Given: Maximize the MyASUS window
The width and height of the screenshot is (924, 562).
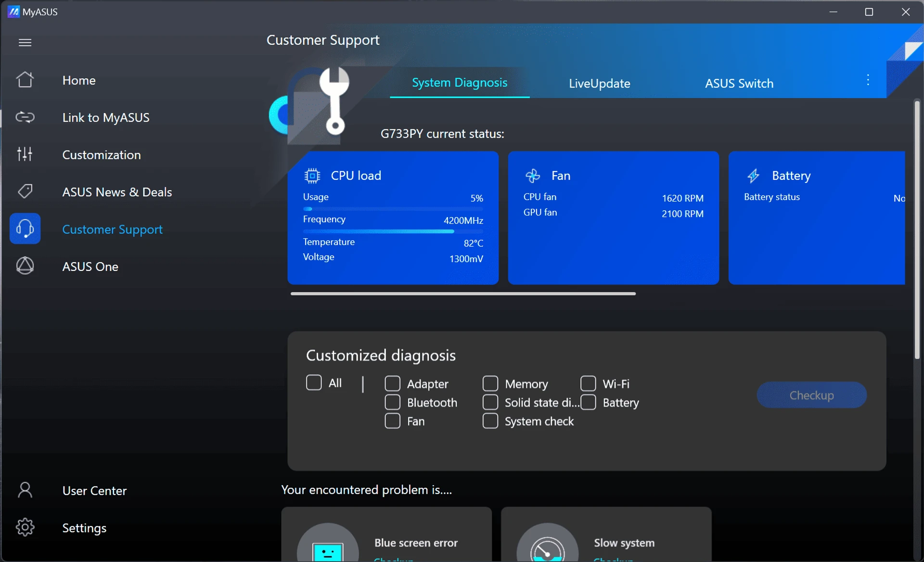Looking at the screenshot, I should pos(869,12).
